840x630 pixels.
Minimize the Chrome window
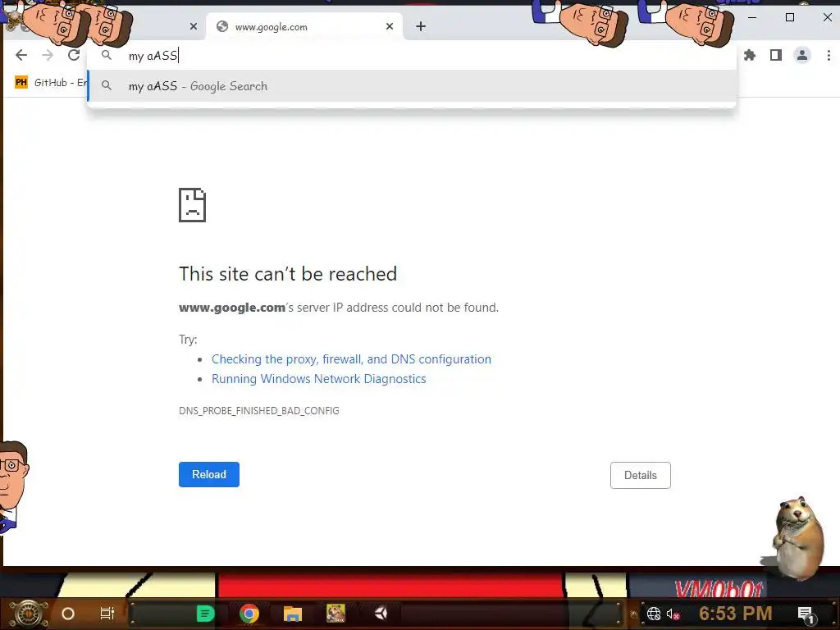click(752, 17)
